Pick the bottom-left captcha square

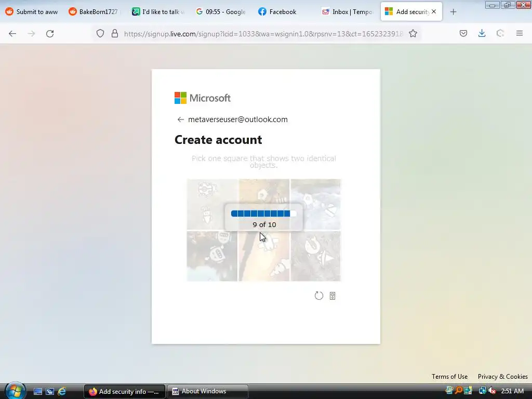click(212, 256)
